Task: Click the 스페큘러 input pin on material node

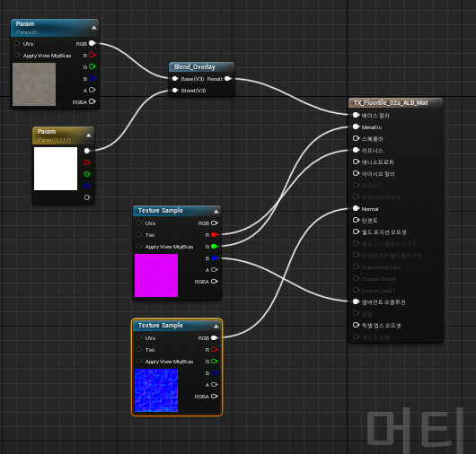Action: 356,138
